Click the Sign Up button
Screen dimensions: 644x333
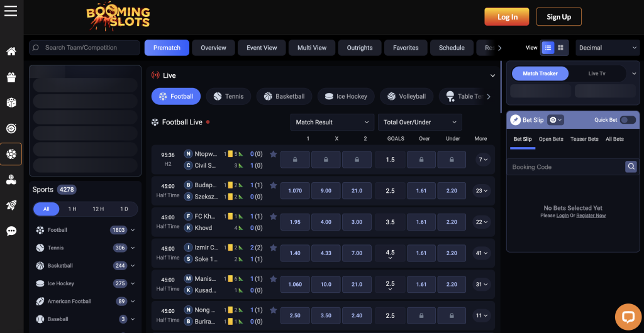pos(558,17)
